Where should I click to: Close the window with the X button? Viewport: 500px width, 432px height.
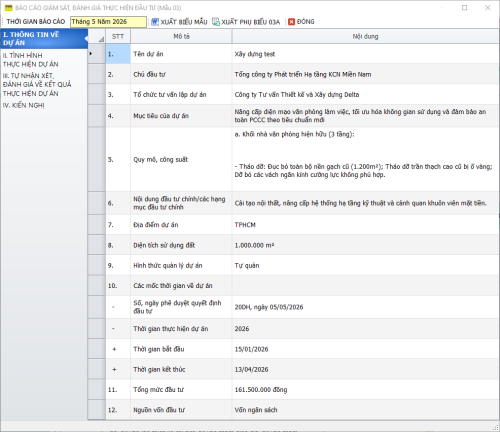tap(487, 7)
